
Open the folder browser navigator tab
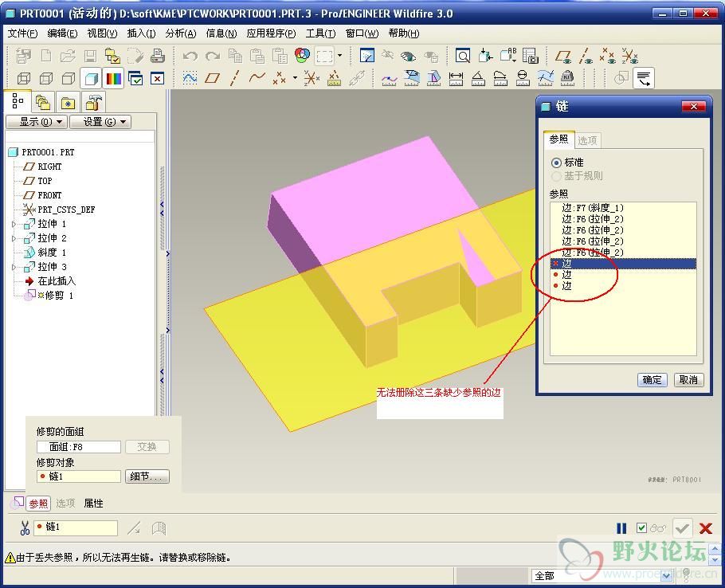[42, 102]
